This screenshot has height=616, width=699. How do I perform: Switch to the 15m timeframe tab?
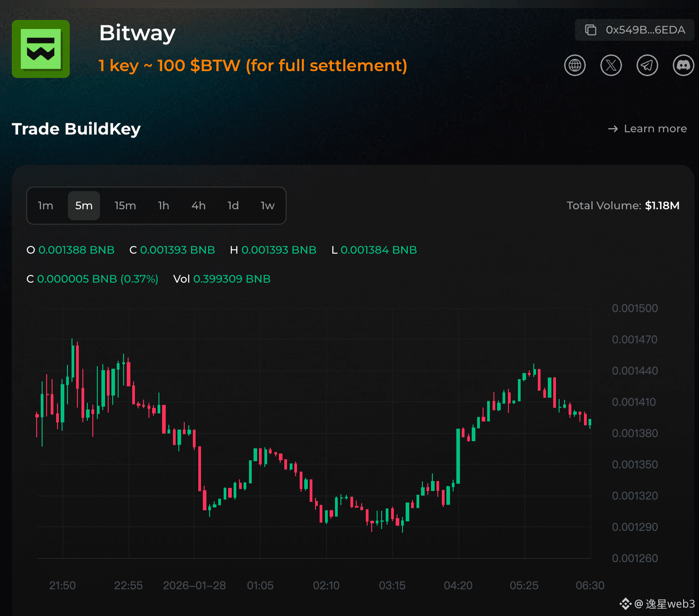(125, 206)
